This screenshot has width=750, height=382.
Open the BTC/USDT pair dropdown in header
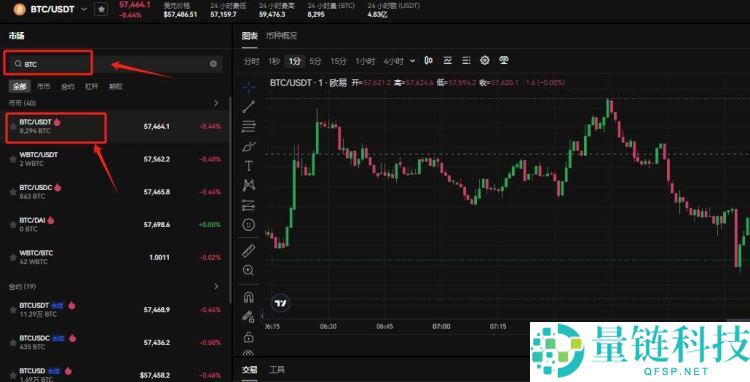(84, 9)
